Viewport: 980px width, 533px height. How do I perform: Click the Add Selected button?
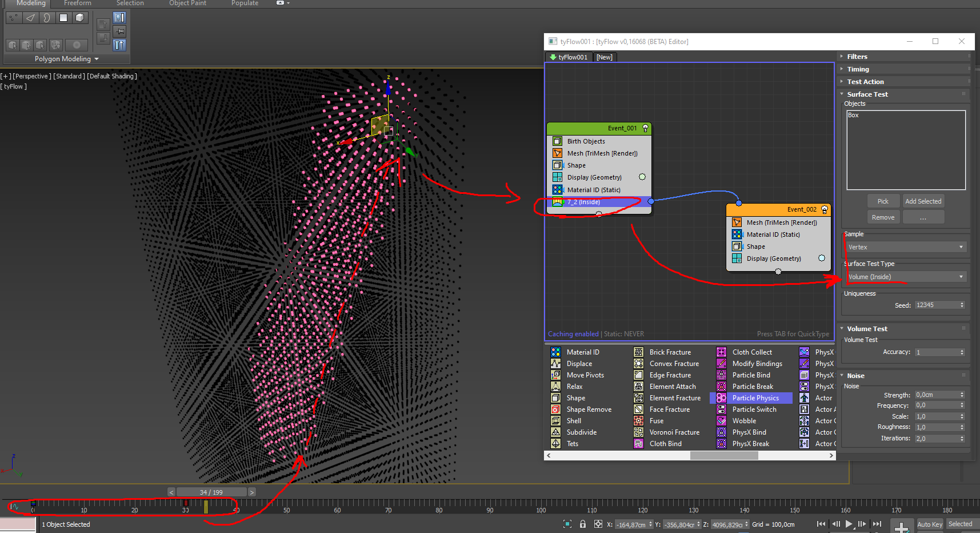coord(923,201)
